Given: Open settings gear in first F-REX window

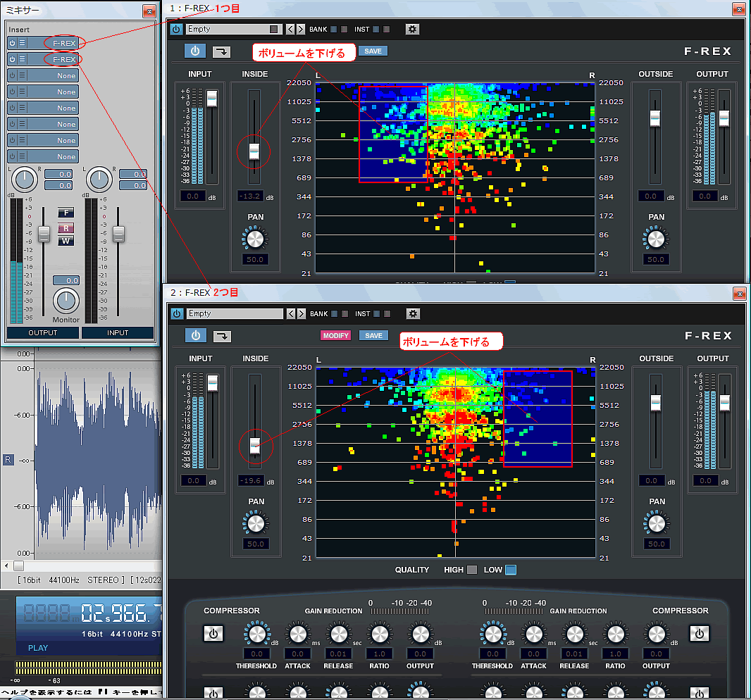Looking at the screenshot, I should (412, 29).
